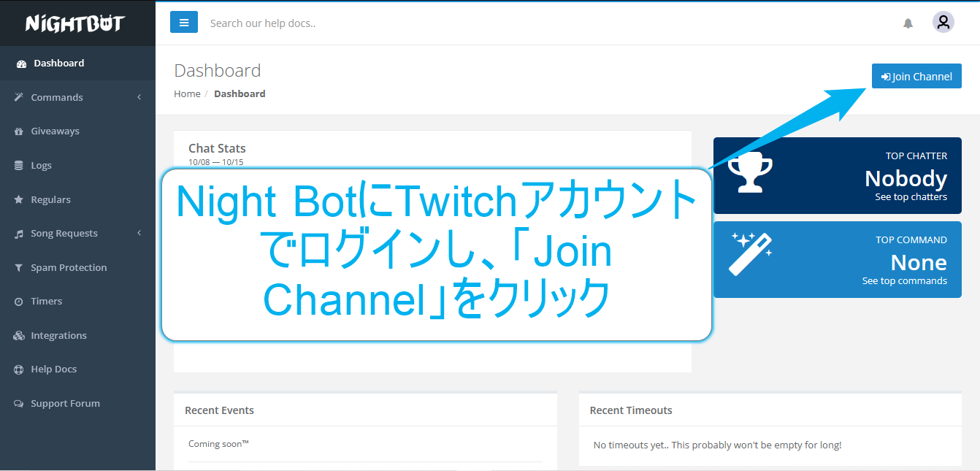Image resolution: width=980 pixels, height=471 pixels.
Task: Click the notification bell icon
Action: coord(908,23)
